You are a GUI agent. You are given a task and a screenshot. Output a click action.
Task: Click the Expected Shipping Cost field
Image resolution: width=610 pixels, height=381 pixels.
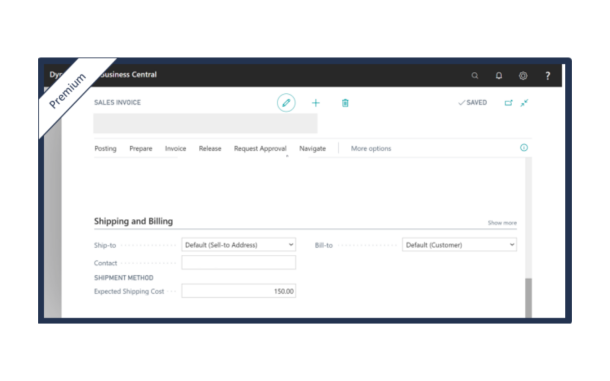(238, 291)
